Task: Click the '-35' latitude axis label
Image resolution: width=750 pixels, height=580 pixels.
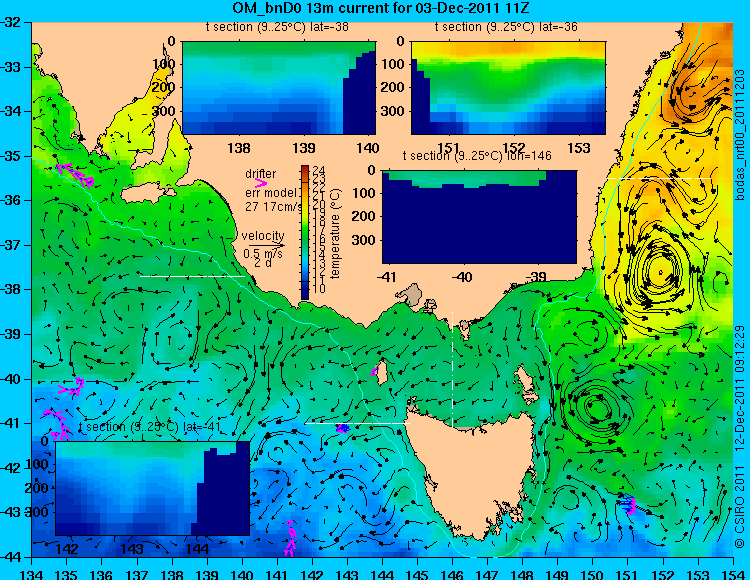Action: pyautogui.click(x=12, y=156)
